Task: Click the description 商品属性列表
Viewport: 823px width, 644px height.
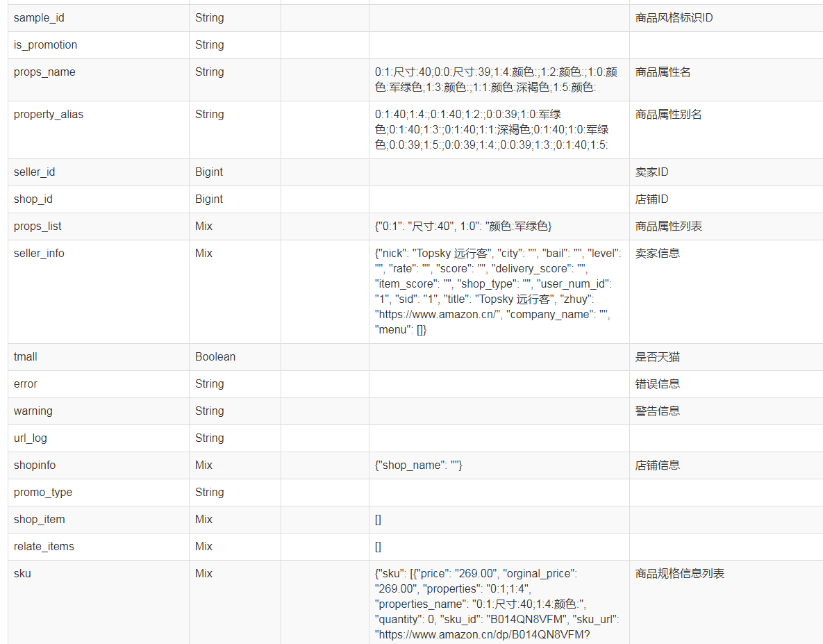Action: tap(668, 226)
